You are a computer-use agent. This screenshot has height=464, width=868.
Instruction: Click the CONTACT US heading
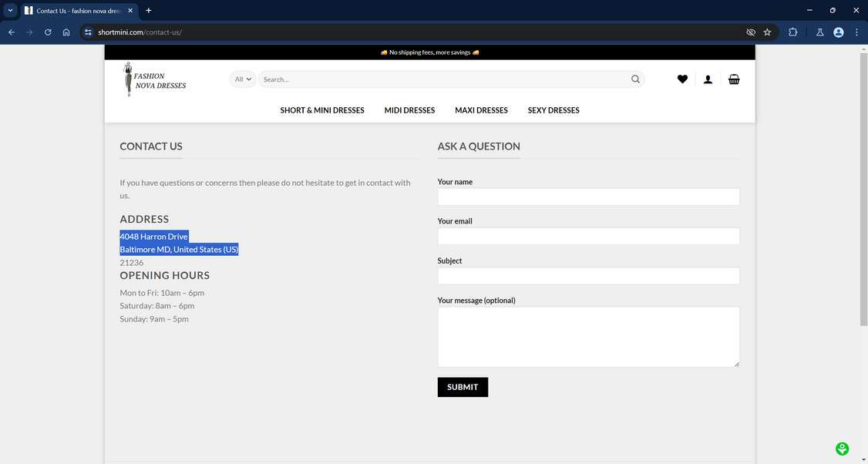pyautogui.click(x=151, y=146)
